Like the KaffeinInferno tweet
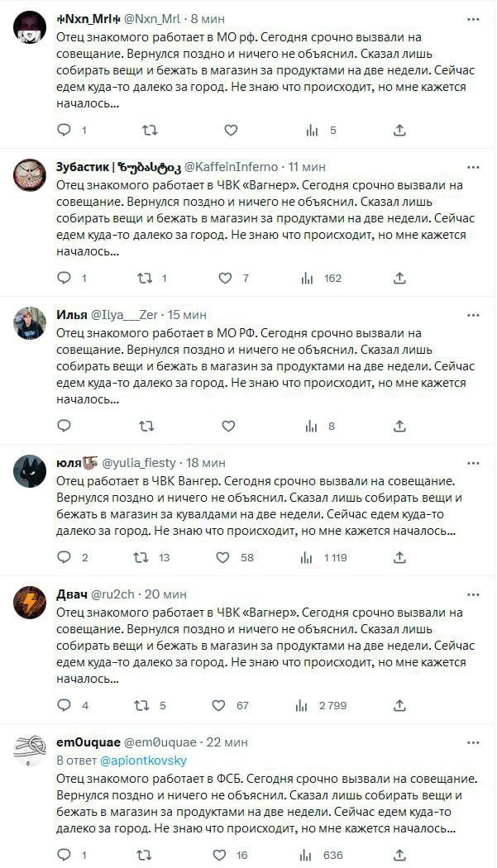Screen dimensions: 497x868 point(225,278)
